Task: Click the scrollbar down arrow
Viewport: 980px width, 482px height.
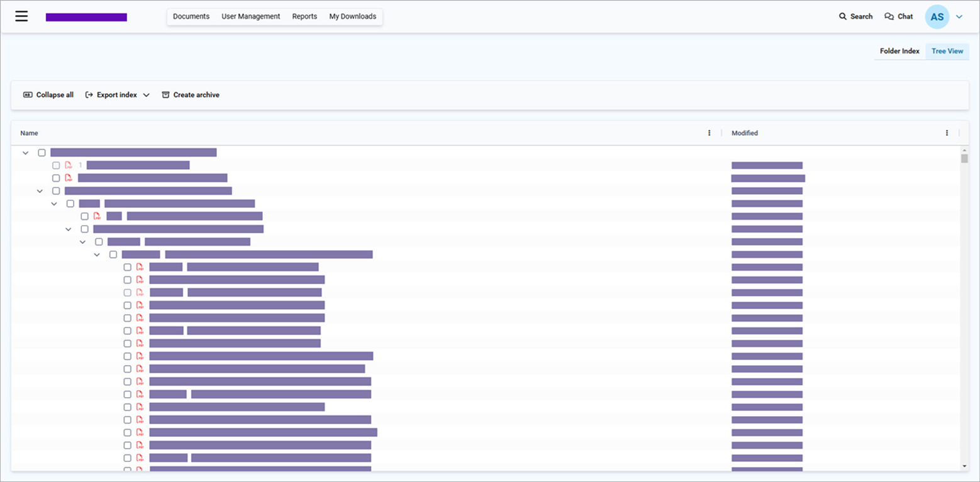Action: pyautogui.click(x=964, y=466)
